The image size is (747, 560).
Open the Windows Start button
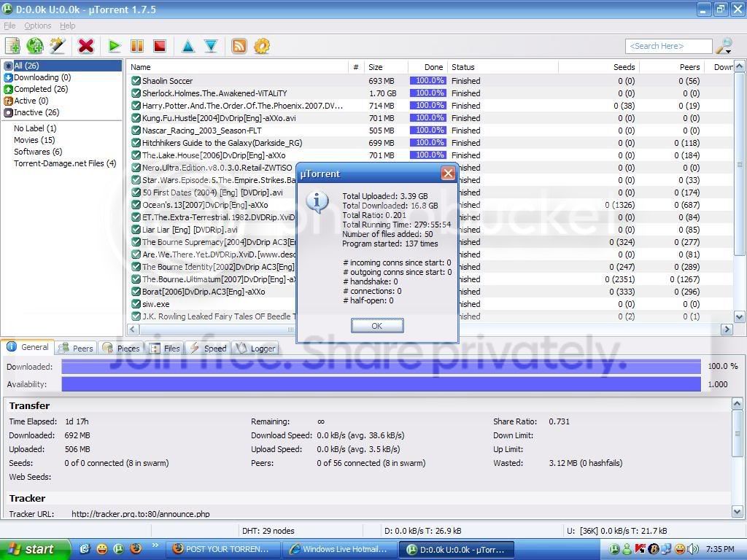click(35, 549)
